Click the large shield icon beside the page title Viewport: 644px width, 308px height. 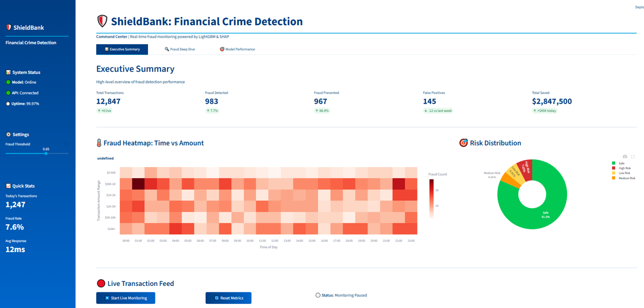tap(102, 21)
